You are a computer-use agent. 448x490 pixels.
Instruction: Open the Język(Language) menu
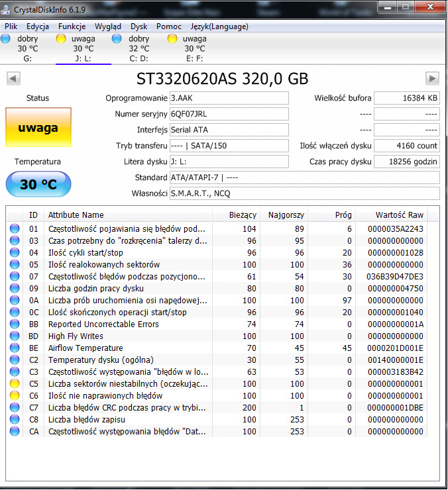[x=219, y=26]
